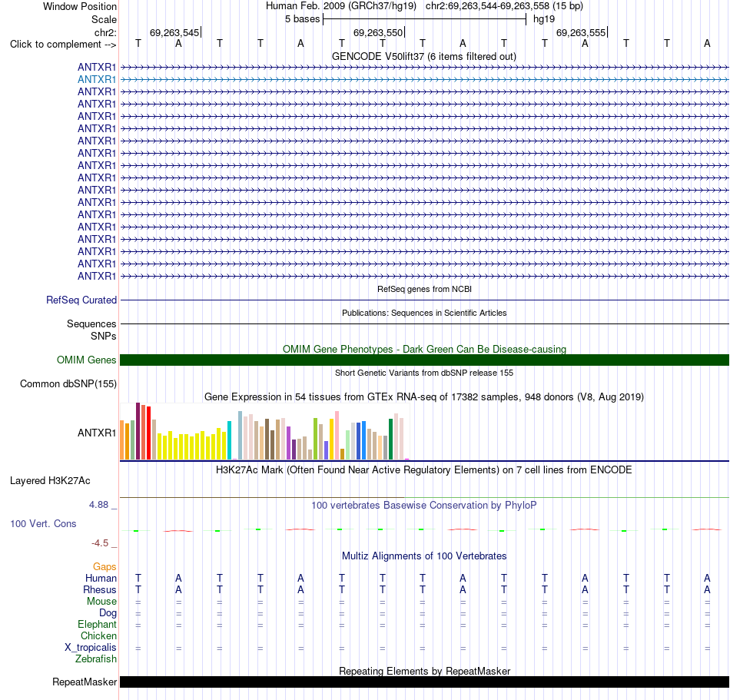
Task: Click the black RepeatMasker repeat bar
Action: click(x=424, y=682)
